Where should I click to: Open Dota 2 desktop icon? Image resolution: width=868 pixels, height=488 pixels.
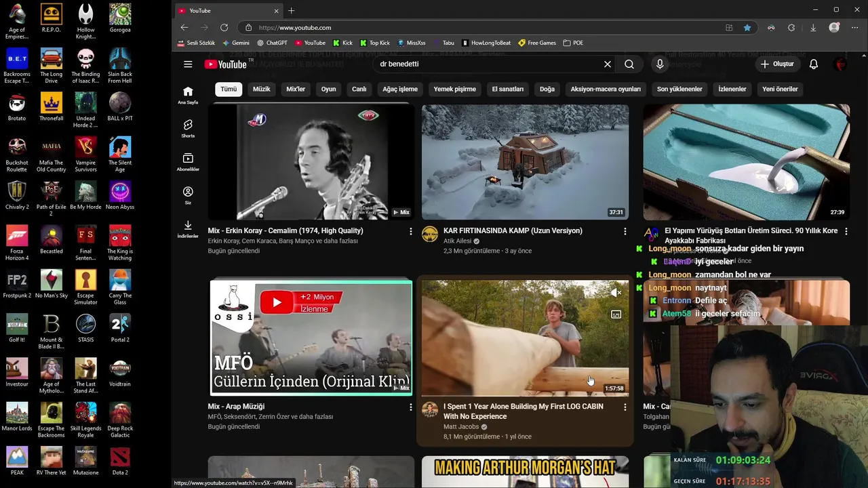point(120,460)
